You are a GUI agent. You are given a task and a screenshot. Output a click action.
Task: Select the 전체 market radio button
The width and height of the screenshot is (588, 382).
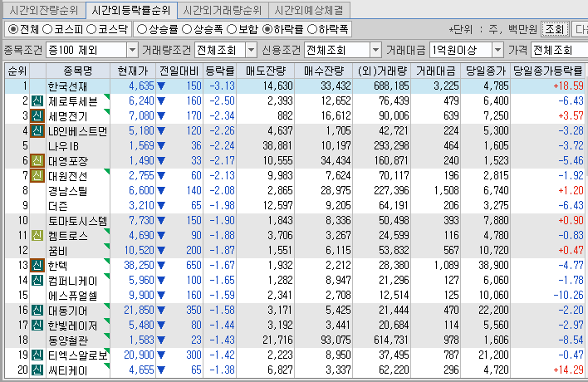tap(13, 29)
